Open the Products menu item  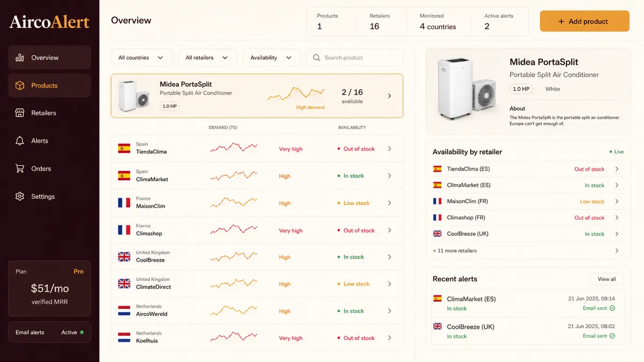[x=49, y=85]
